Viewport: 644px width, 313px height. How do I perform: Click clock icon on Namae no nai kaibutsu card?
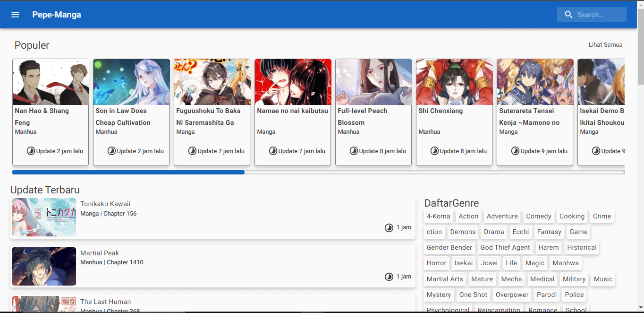click(x=273, y=151)
